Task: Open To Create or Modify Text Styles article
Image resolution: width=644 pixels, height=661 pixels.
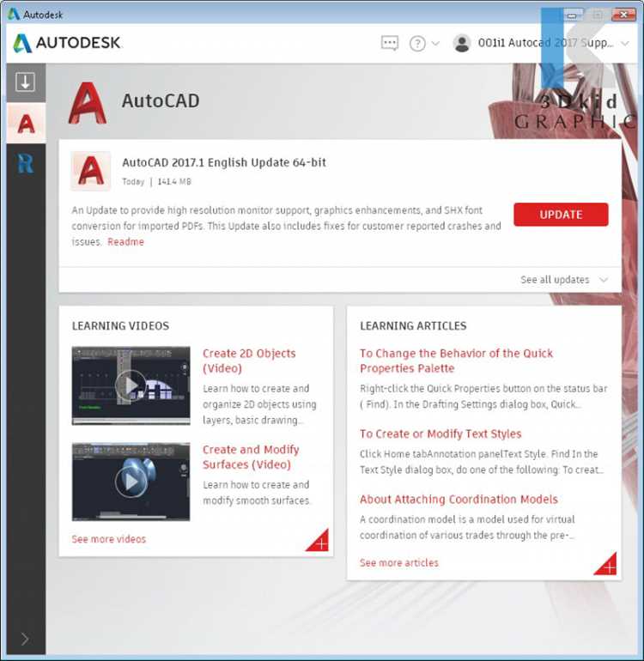Action: (440, 434)
